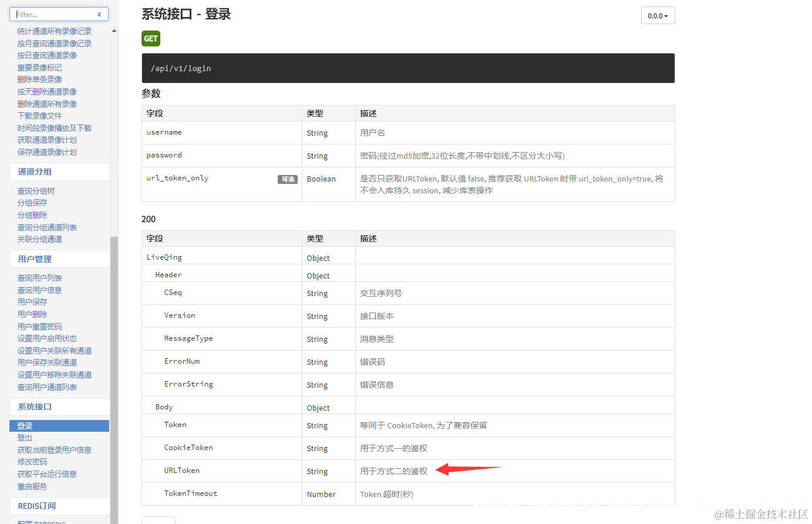Open 分组删除 link
Image resolution: width=812 pixels, height=524 pixels.
point(32,215)
